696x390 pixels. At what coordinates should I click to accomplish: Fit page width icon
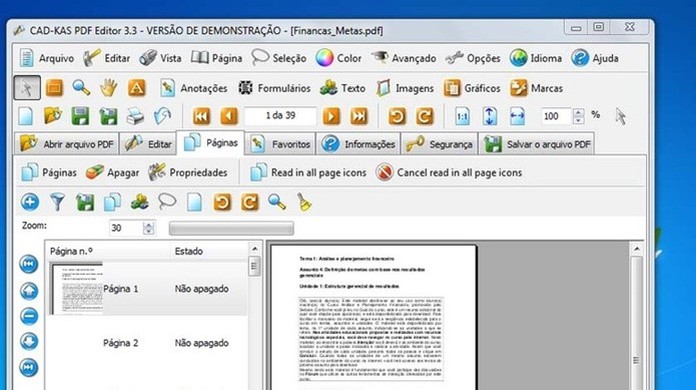click(x=517, y=116)
